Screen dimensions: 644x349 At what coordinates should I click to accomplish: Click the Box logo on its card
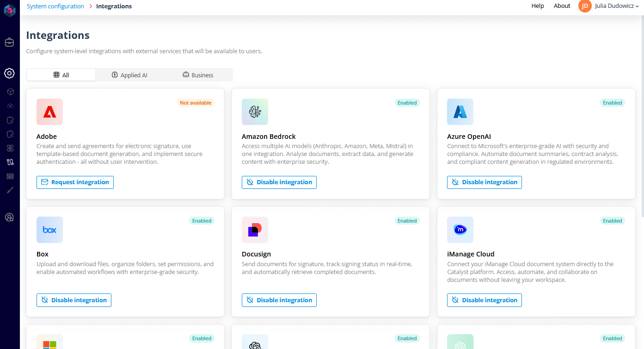(x=49, y=230)
